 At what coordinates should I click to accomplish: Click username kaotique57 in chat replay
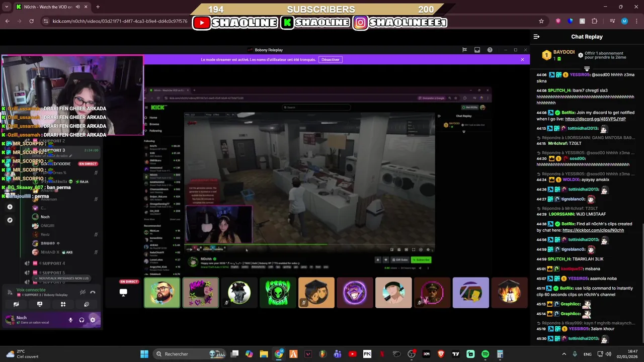tap(573, 269)
